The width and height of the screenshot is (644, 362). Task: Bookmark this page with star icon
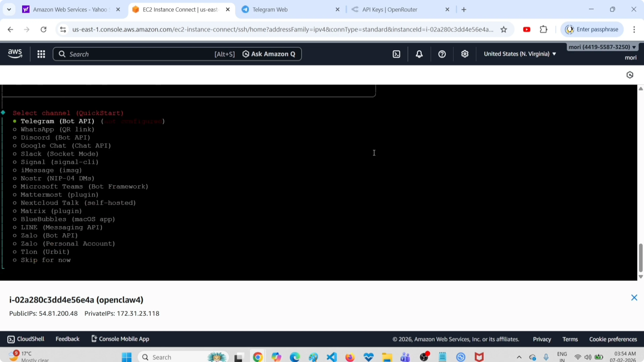[504, 30]
